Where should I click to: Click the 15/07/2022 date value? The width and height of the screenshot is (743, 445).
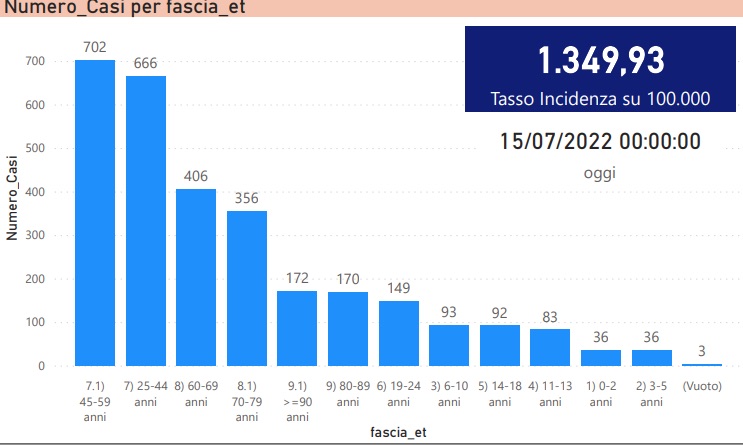[x=600, y=141]
